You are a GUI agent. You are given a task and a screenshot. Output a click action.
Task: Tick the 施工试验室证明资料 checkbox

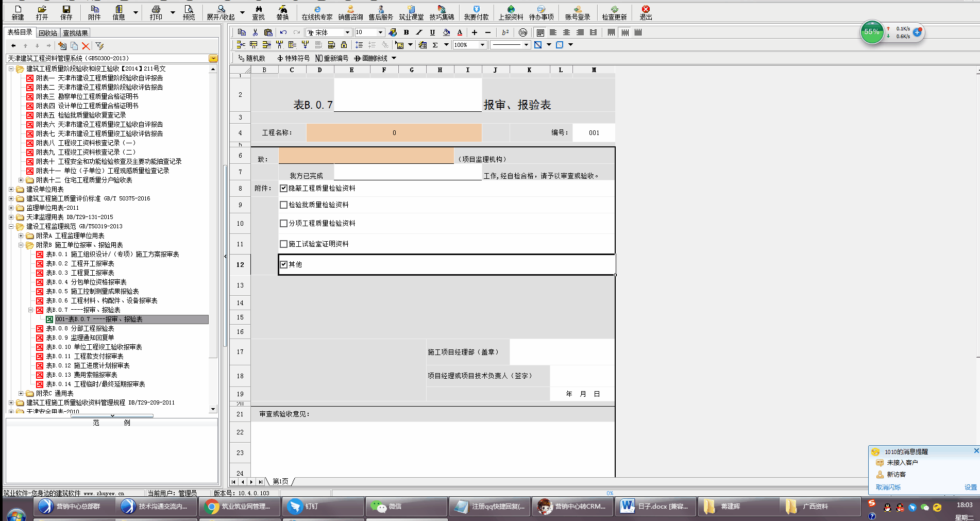pos(283,244)
